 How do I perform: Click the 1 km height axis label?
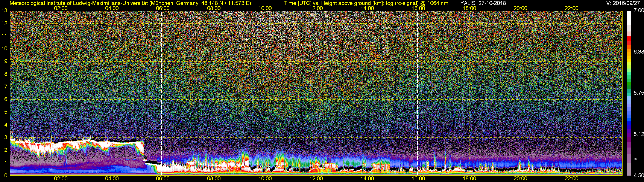(6, 163)
